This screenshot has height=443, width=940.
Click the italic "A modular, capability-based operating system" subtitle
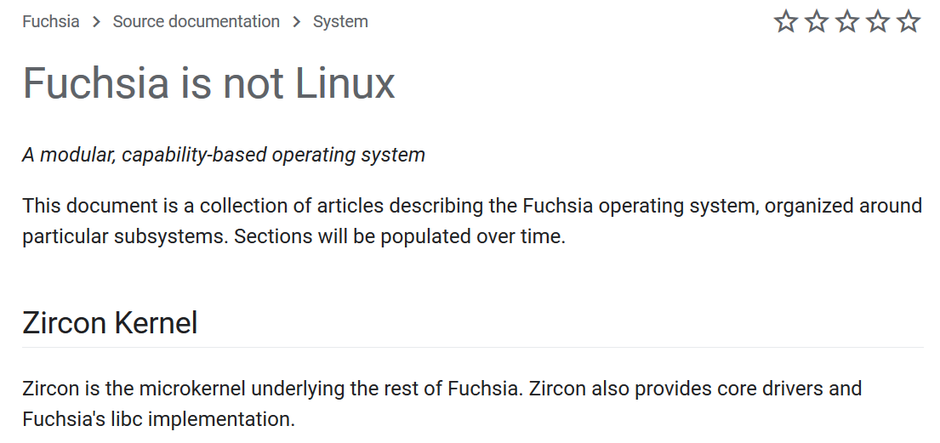(x=224, y=155)
